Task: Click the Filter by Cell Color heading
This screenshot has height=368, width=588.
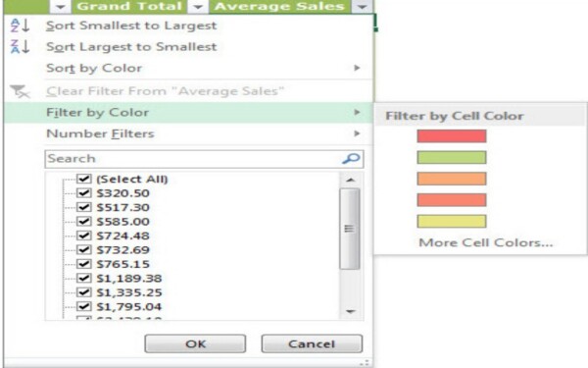Action: point(455,116)
